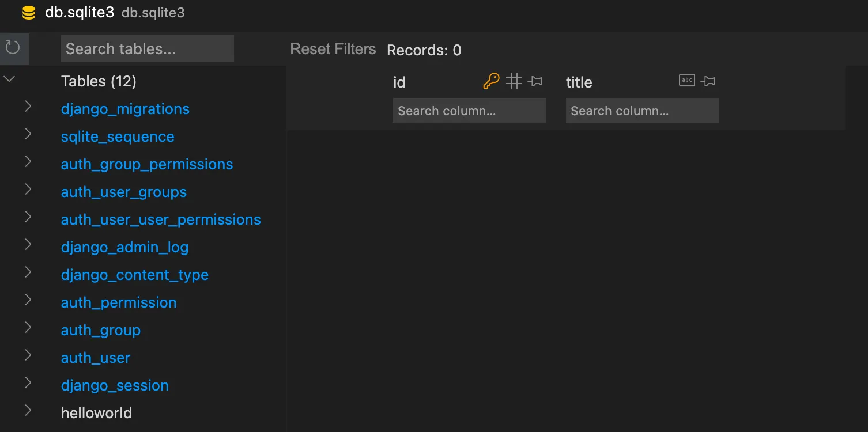Open the auth_permission table
The height and width of the screenshot is (432, 868).
pos(119,302)
